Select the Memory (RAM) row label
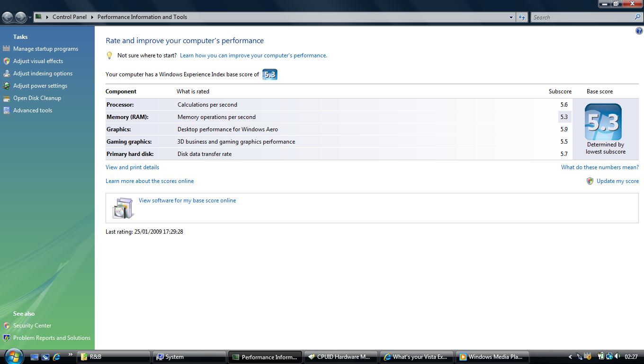Screen dimensions: 644x364 click(x=127, y=117)
